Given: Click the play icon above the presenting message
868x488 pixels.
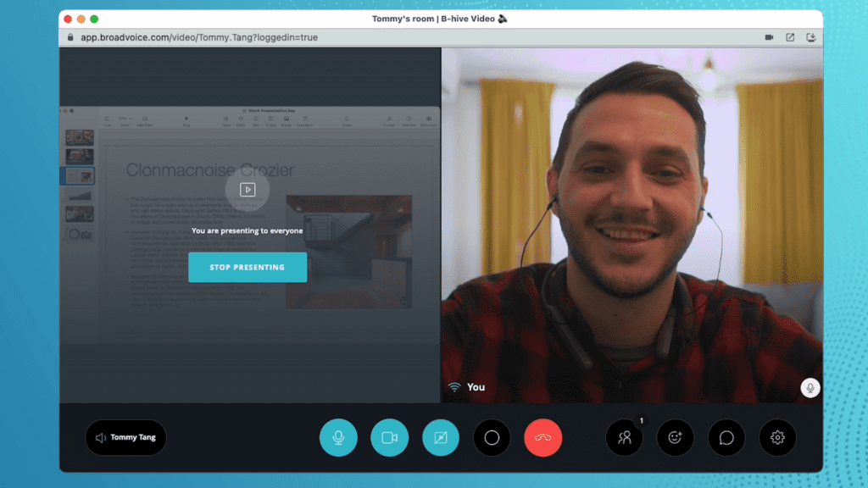Looking at the screenshot, I should 248,190.
